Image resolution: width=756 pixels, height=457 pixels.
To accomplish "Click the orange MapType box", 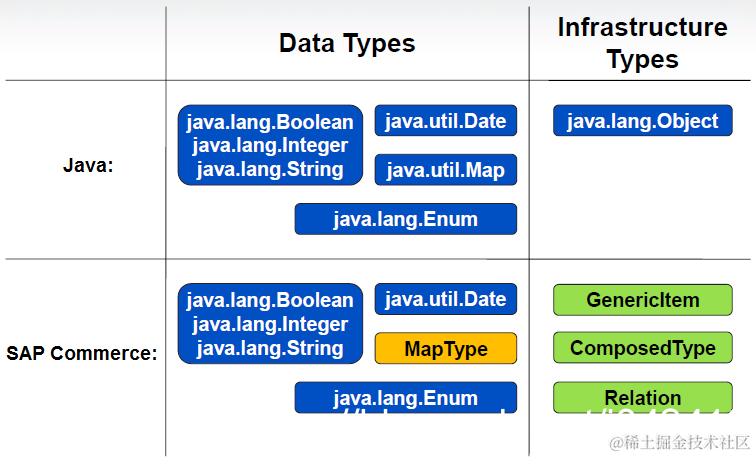I will pyautogui.click(x=446, y=348).
